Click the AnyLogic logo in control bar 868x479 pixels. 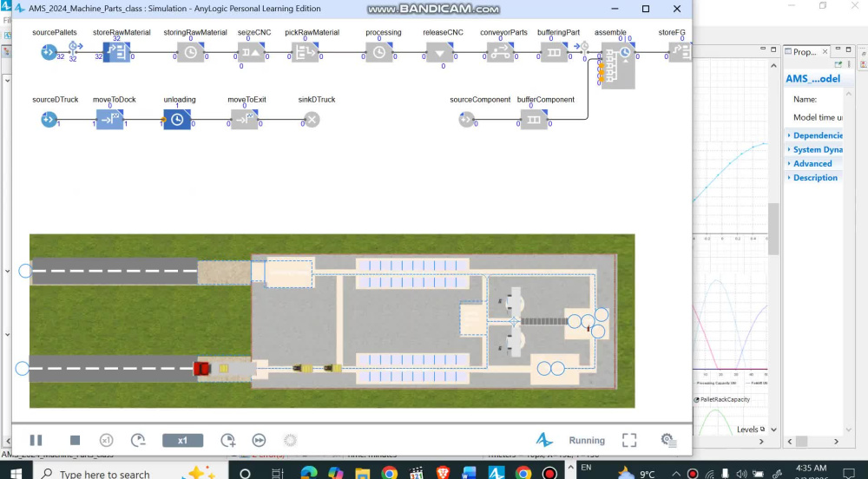click(544, 440)
